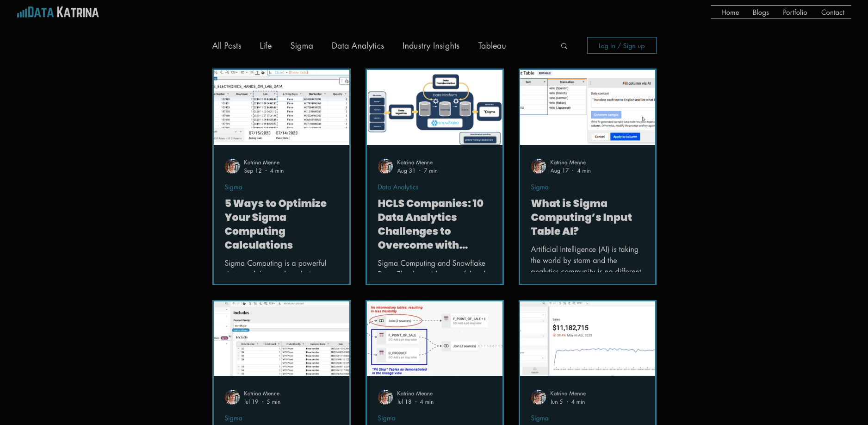Click author avatar on Aug 31 post
Screen dimensions: 868x425
pos(385,166)
